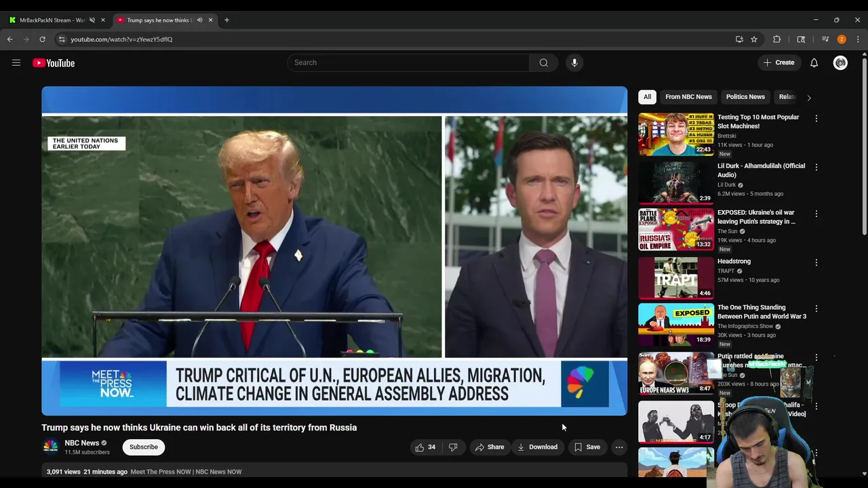Open the Europe Nears WW3 thumbnail
Viewport: 868px width, 488px height.
click(x=676, y=373)
